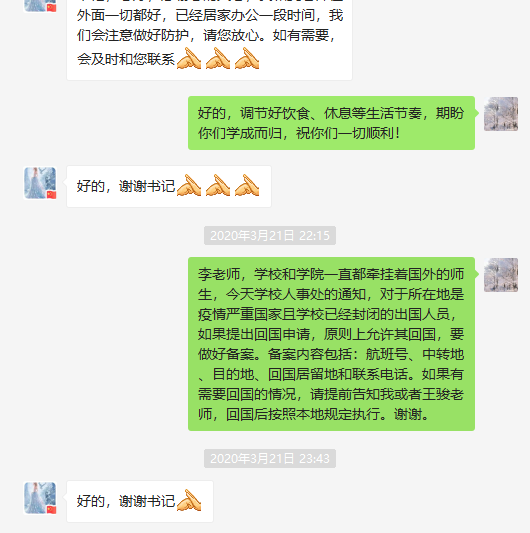Viewport: 530px width, 533px height.
Task: Select long green bubble starting "李老师,学校和学院"
Action: point(331,344)
